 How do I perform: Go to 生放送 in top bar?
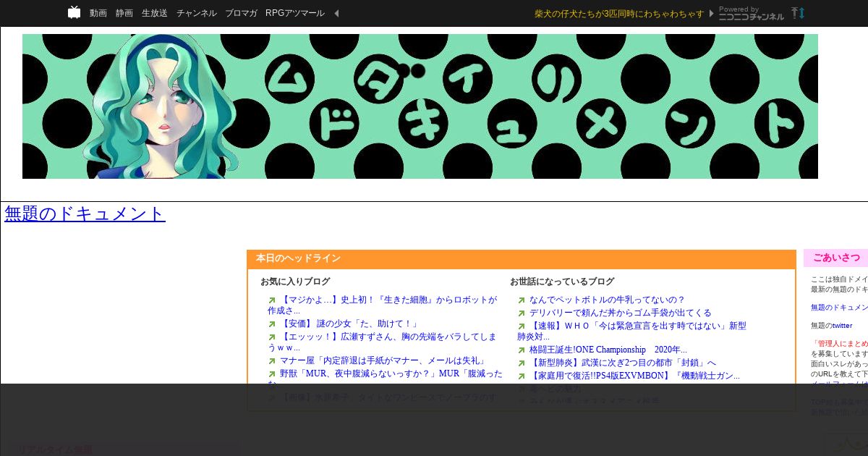(155, 13)
